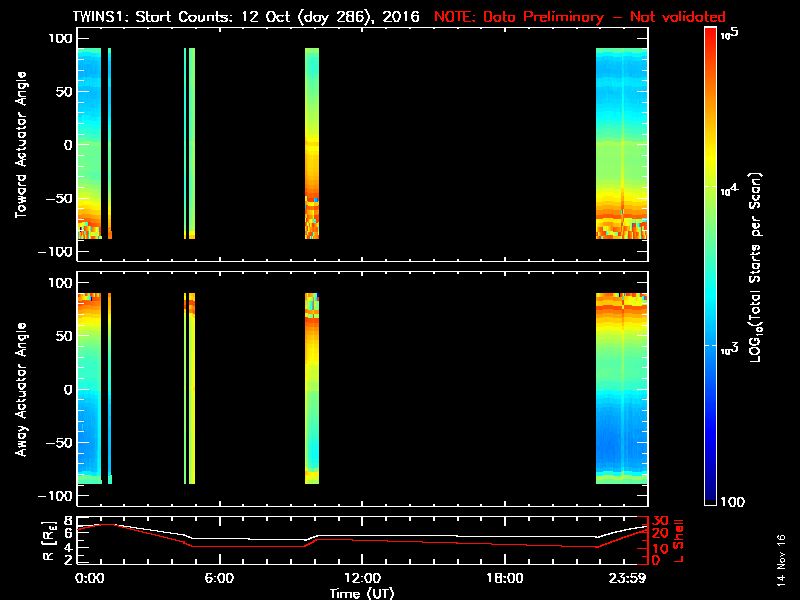This screenshot has width=800, height=600.
Task: Select the 12:00 time tick label
Action: [362, 578]
